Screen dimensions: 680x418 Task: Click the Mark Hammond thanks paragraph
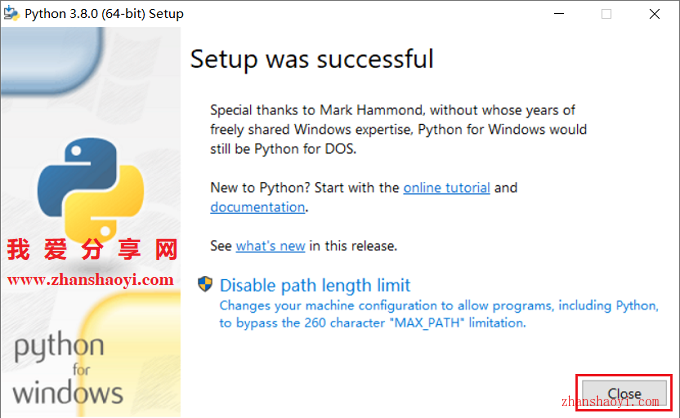pos(398,129)
